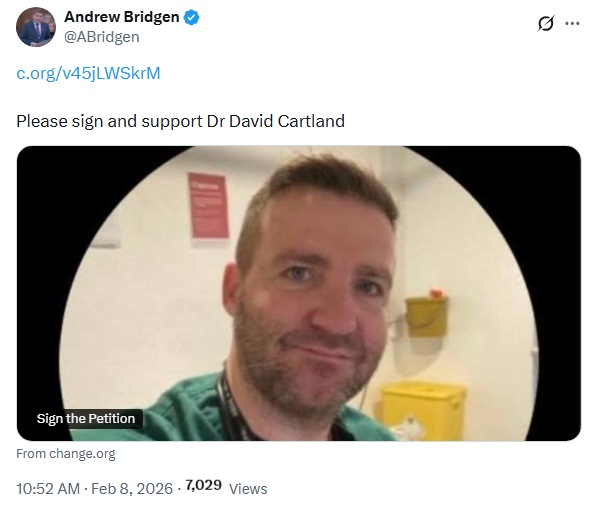This screenshot has height=507, width=596.
Task: Click the blue verified badge
Action: [192, 17]
